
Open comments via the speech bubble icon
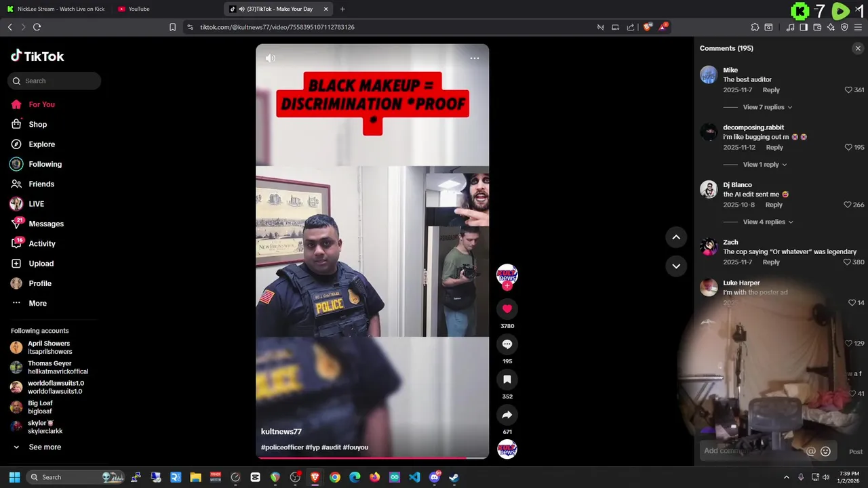507,344
